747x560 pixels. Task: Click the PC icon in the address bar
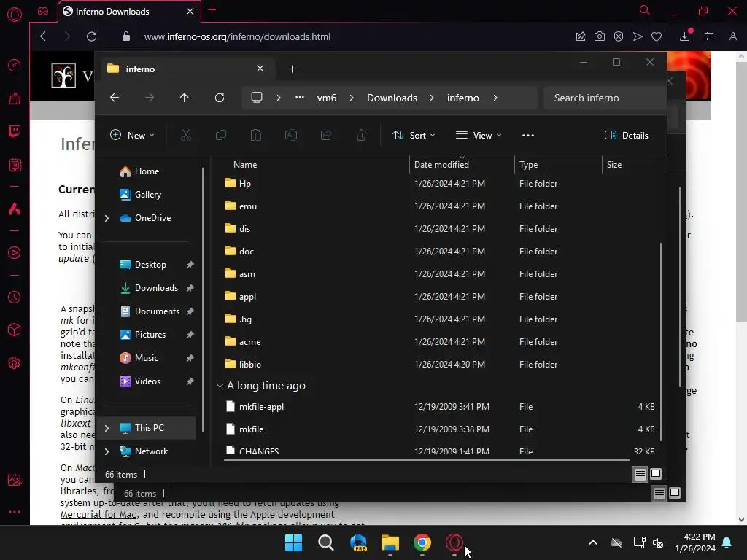point(257,98)
